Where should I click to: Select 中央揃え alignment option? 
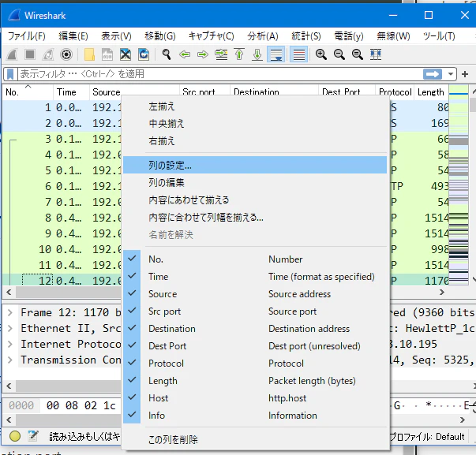255,124
